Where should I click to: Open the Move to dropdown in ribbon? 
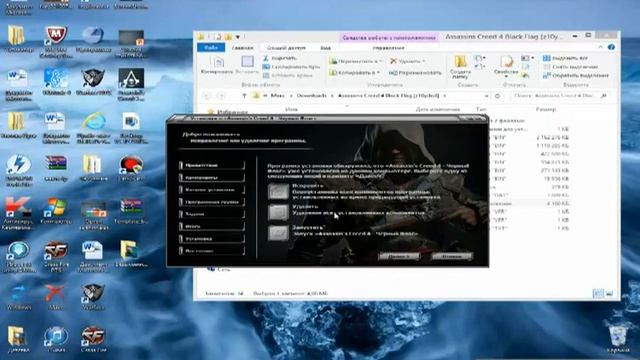tap(356, 61)
